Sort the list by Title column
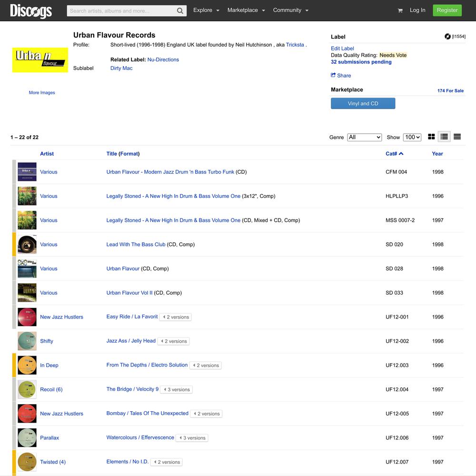The height and width of the screenshot is (476, 476). 111,154
